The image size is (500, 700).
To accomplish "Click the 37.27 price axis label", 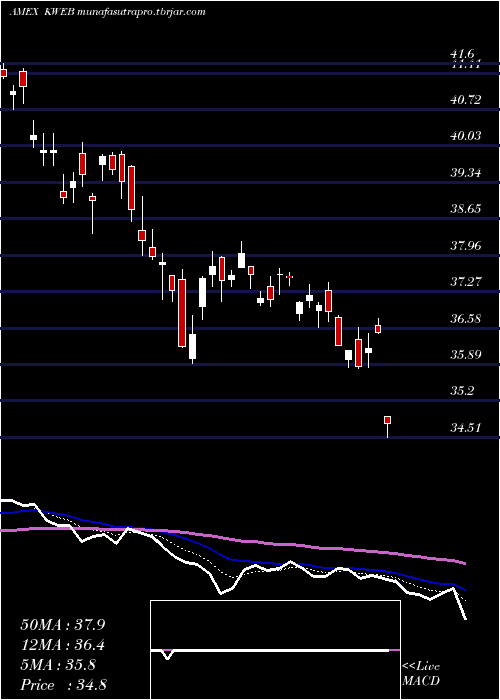I will 466,282.
